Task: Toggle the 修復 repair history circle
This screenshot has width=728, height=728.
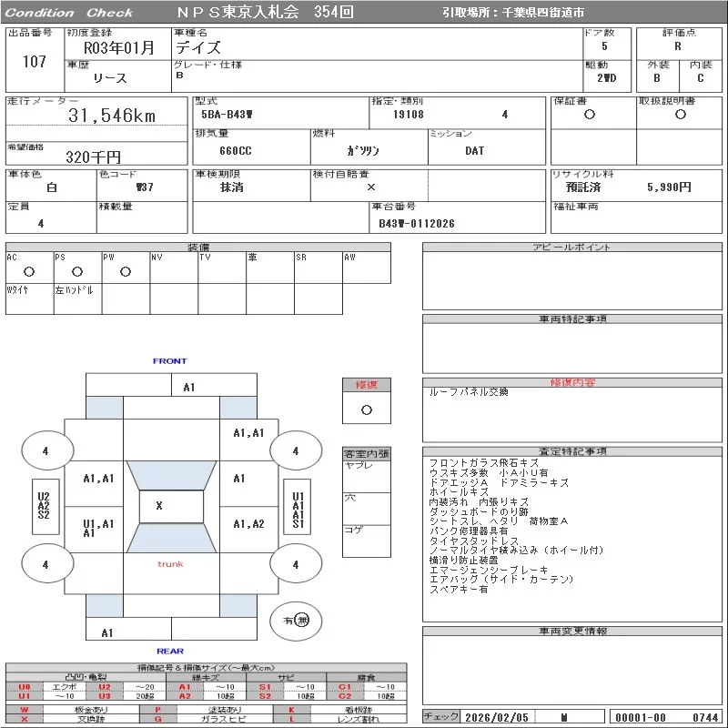Action: (367, 410)
